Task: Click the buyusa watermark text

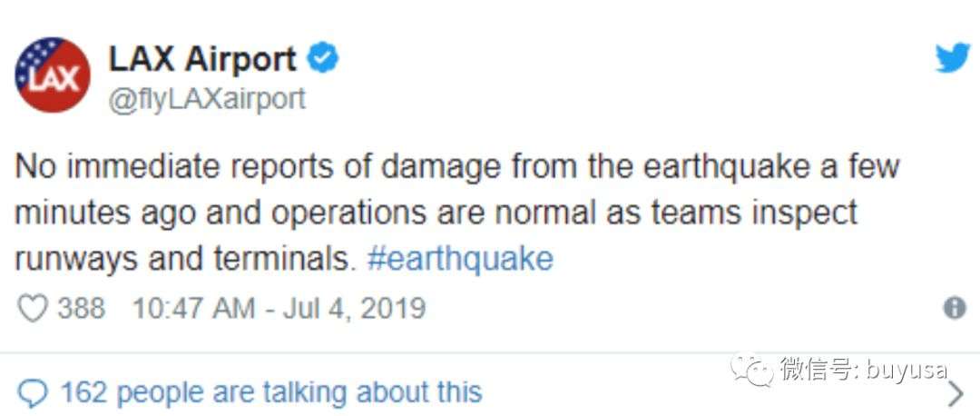Action: 906,371
